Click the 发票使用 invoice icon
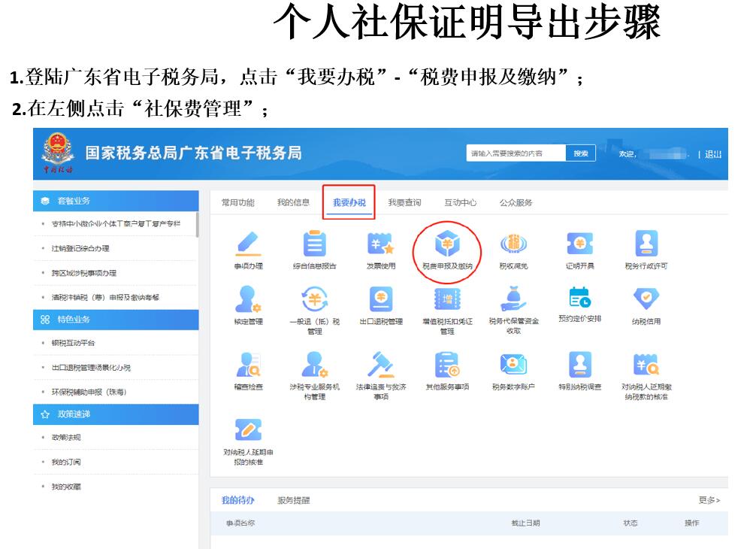The image size is (756, 549). (380, 245)
